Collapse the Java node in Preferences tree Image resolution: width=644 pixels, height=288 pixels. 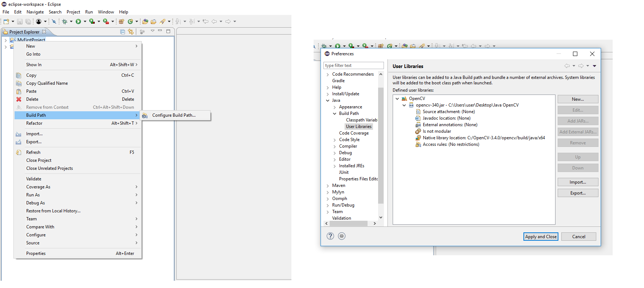click(327, 100)
